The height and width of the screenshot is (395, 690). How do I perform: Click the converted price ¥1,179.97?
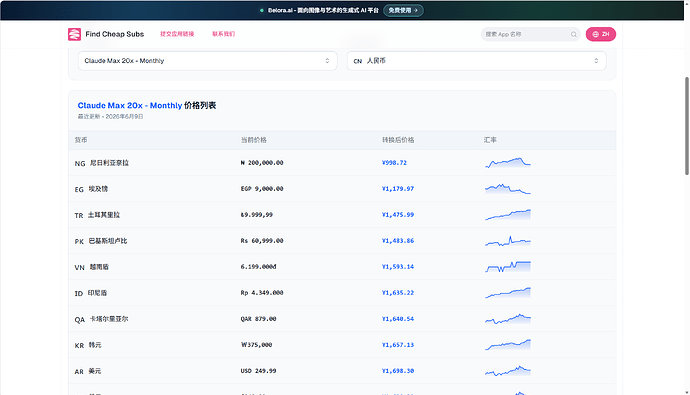pos(398,189)
